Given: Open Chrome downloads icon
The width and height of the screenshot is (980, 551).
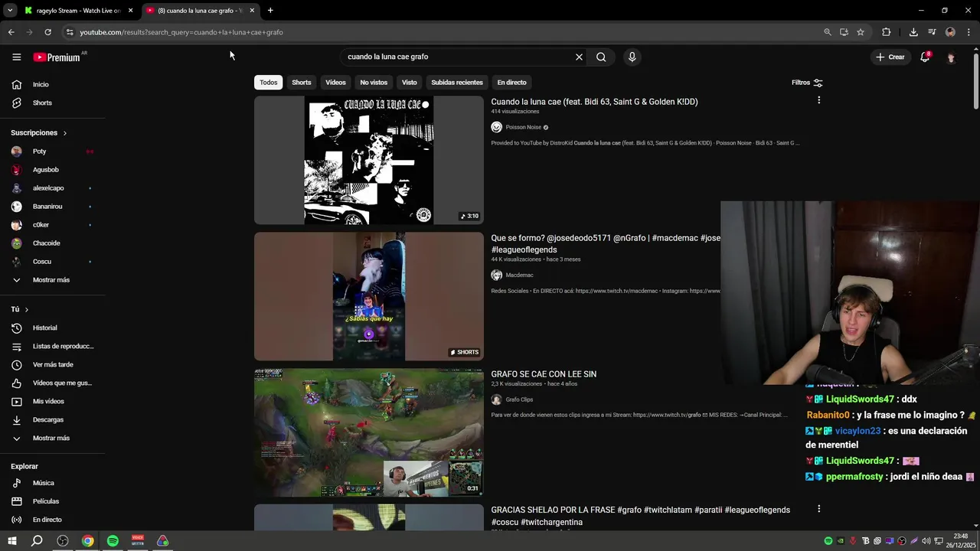Looking at the screenshot, I should pyautogui.click(x=913, y=32).
